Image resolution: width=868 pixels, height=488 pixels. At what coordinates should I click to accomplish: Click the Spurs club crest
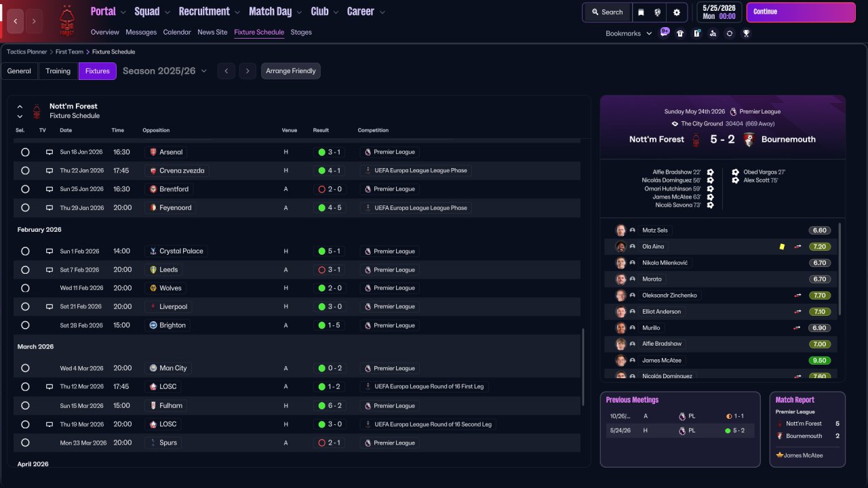coord(153,443)
